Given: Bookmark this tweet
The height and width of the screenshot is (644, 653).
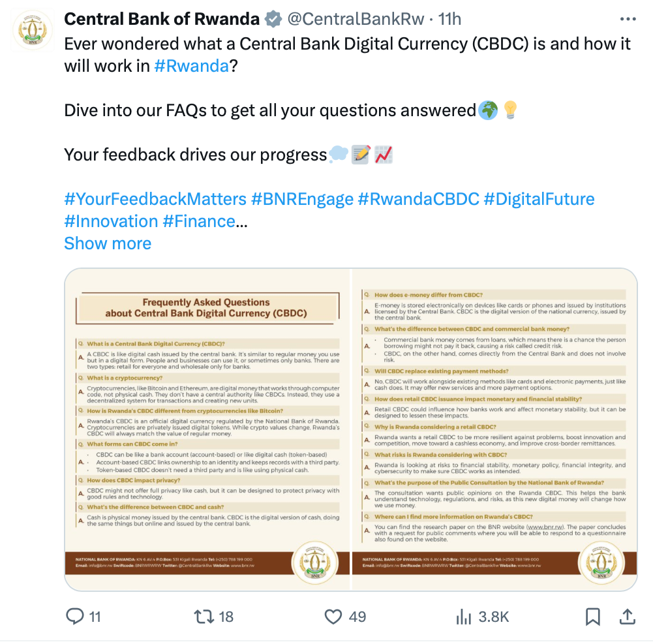Looking at the screenshot, I should click(x=592, y=617).
